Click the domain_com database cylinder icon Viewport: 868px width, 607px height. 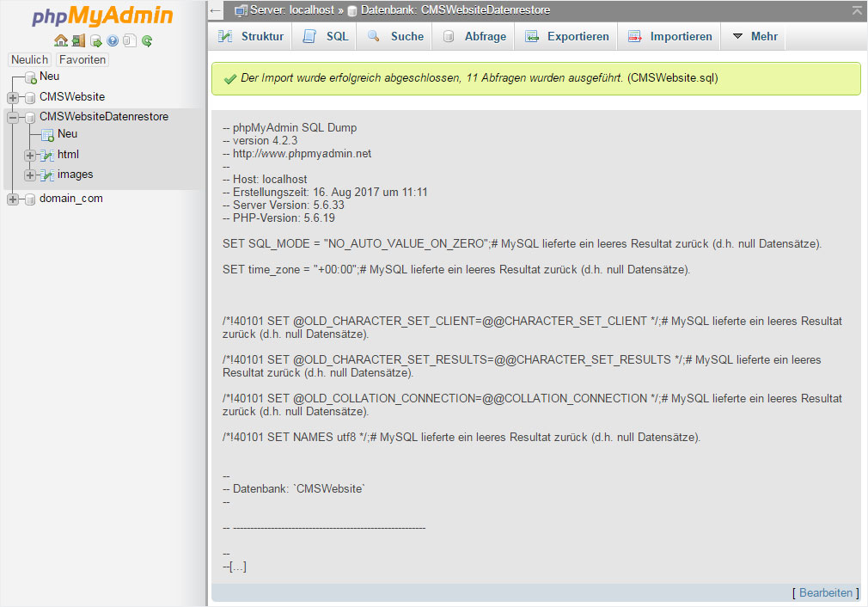click(x=30, y=199)
